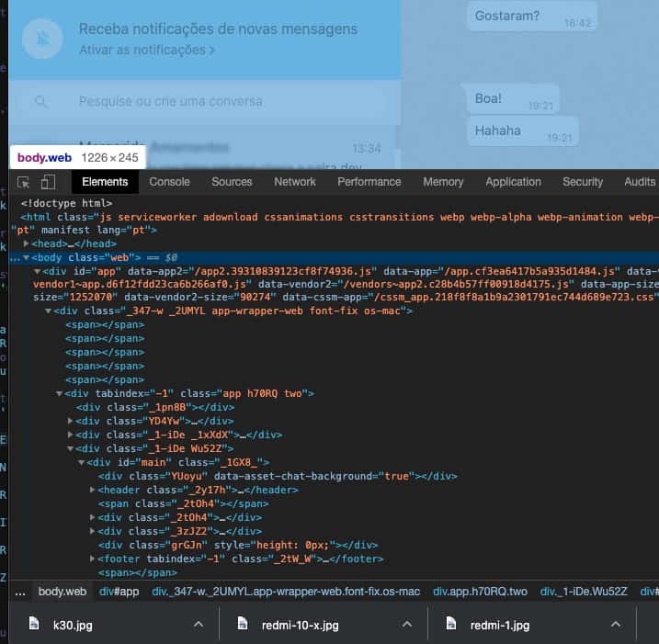This screenshot has width=659, height=644.
Task: Open downloaded file k30.jpg
Action: click(x=73, y=626)
